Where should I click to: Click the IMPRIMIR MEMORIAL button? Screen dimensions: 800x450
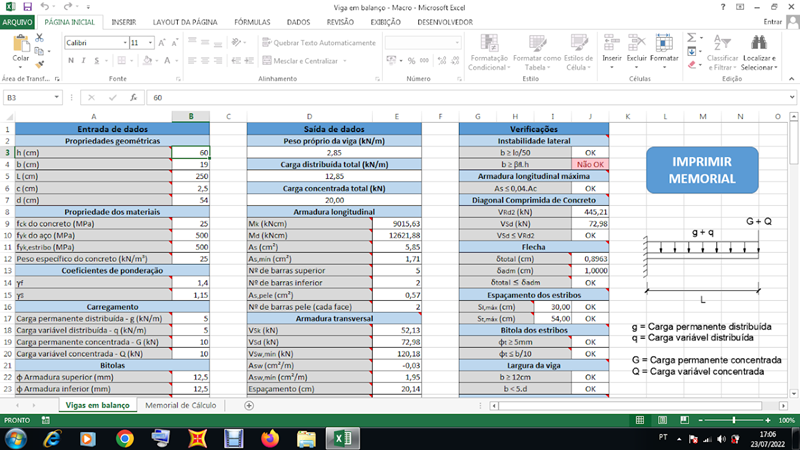coord(702,170)
